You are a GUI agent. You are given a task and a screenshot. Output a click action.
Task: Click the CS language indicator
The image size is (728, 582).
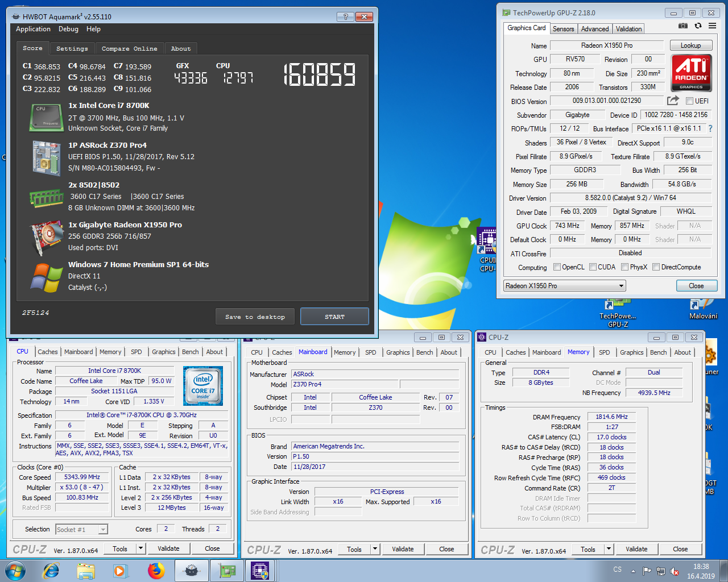618,569
